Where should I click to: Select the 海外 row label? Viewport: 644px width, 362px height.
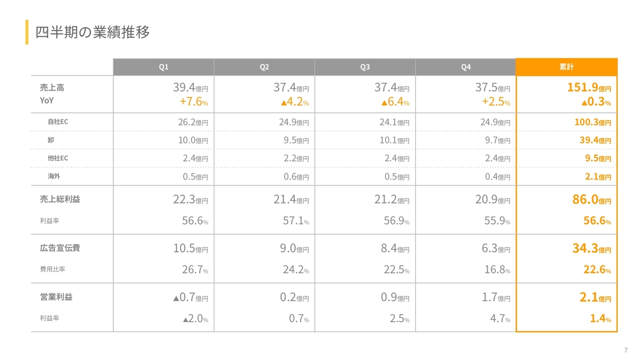click(54, 176)
